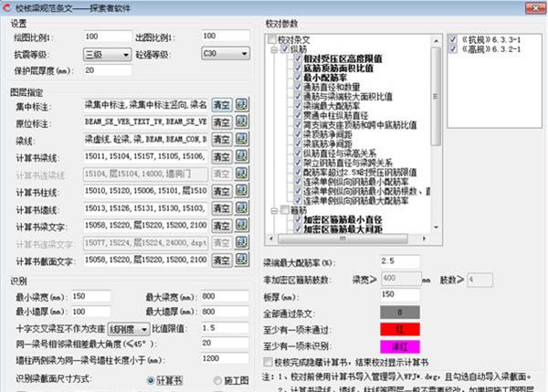The image size is (548, 392).
Task: Click the tree's scroll up arrow
Action: [436, 41]
